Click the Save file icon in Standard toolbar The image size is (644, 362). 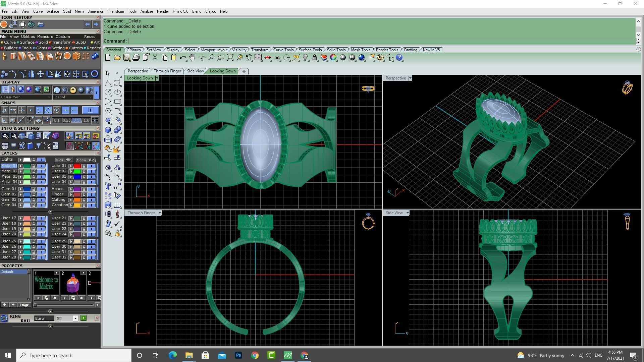point(126,58)
